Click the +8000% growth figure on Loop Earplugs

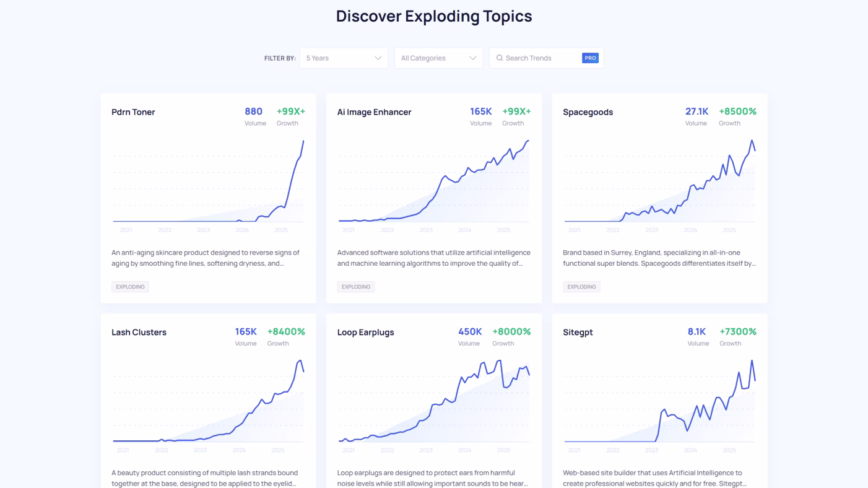(511, 331)
